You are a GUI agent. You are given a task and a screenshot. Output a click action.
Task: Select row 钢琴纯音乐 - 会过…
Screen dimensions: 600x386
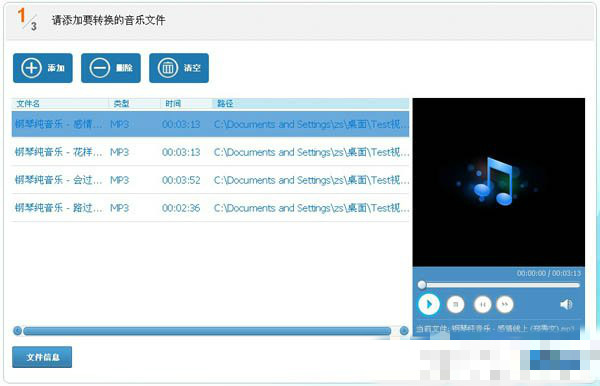(x=210, y=180)
